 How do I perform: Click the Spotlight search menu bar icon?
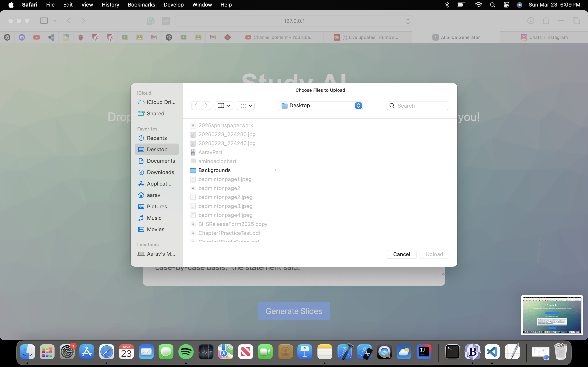click(492, 5)
